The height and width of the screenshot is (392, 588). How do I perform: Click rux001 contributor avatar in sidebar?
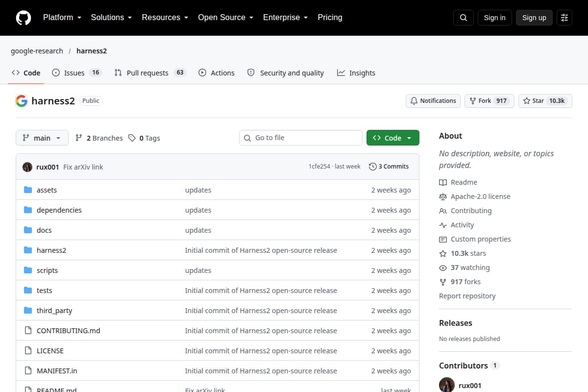447,385
